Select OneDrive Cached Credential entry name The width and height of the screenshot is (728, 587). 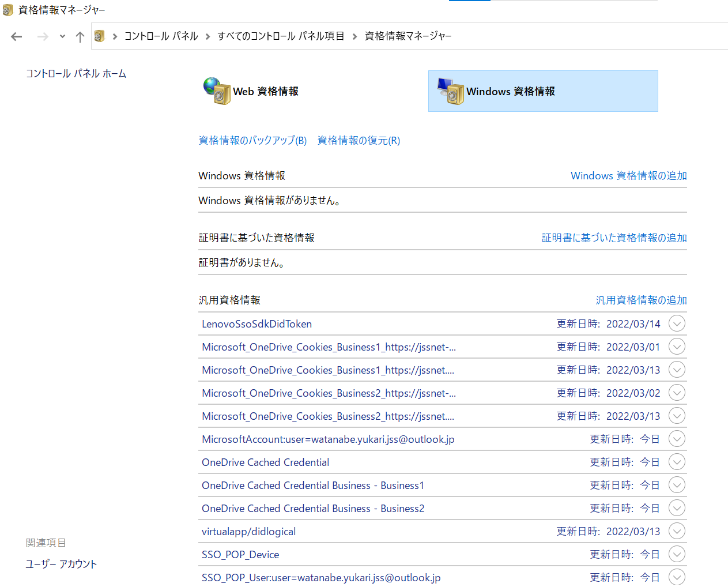(266, 462)
